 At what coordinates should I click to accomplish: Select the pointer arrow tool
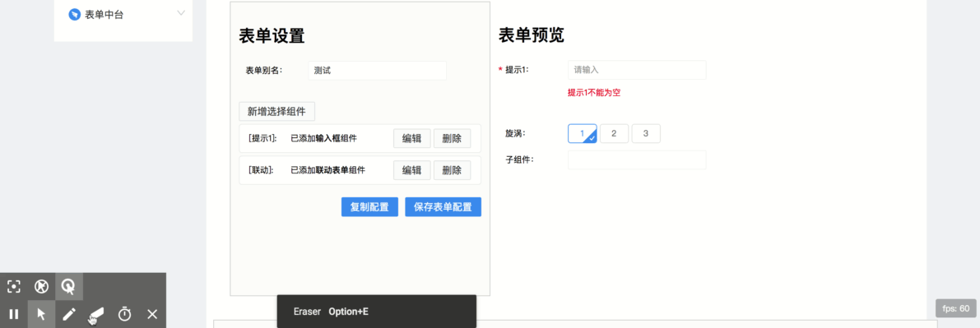pyautogui.click(x=41, y=314)
